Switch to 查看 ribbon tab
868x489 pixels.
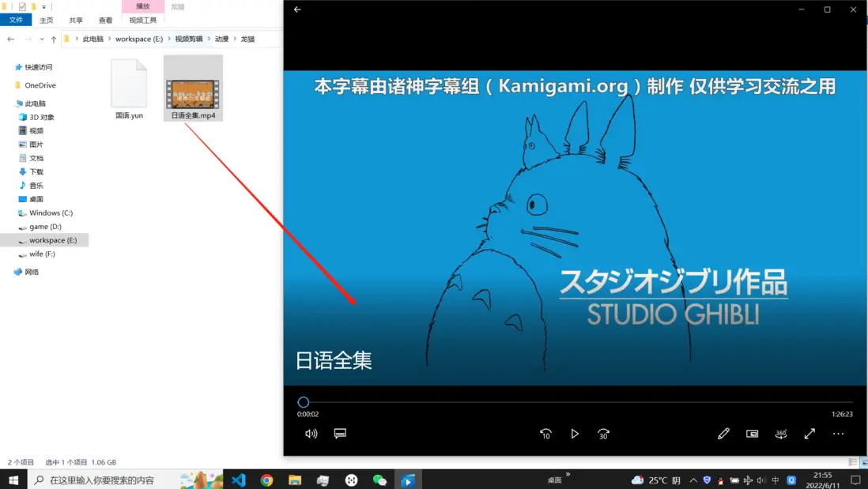click(105, 20)
